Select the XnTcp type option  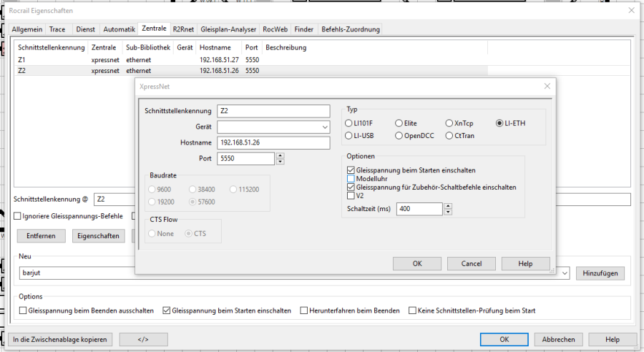point(449,123)
